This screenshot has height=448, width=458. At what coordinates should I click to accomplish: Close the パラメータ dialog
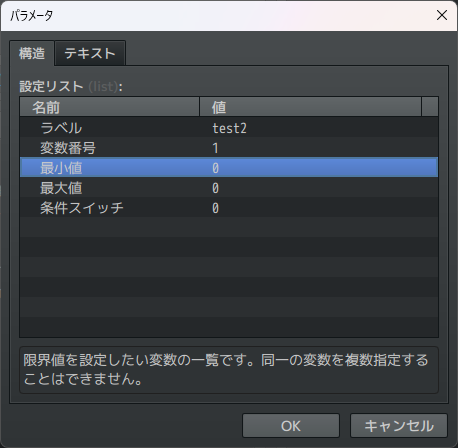(442, 15)
